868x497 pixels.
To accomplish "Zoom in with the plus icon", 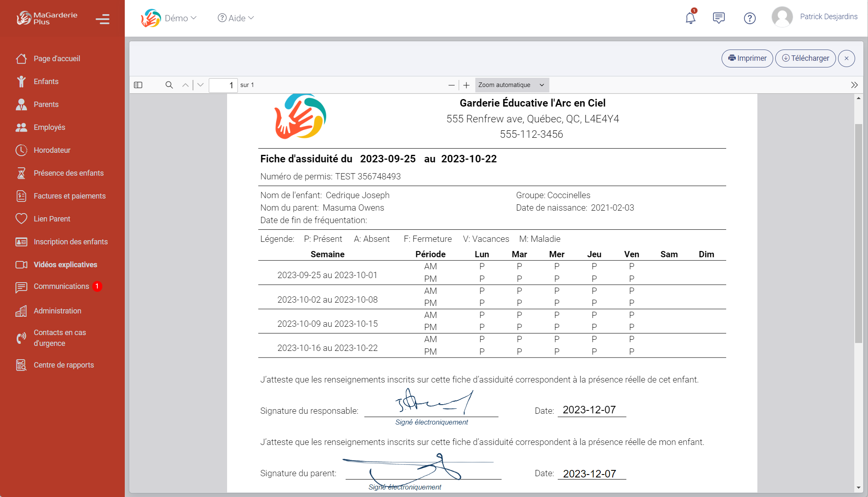I will point(467,85).
